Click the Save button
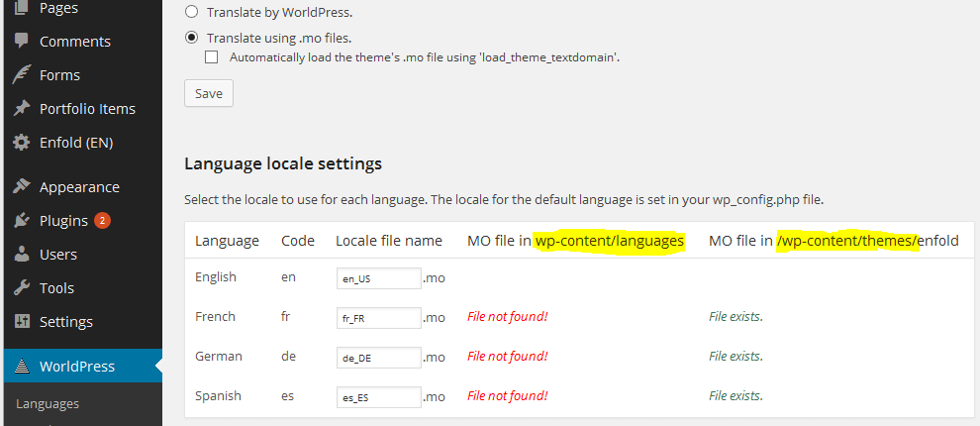 click(209, 93)
